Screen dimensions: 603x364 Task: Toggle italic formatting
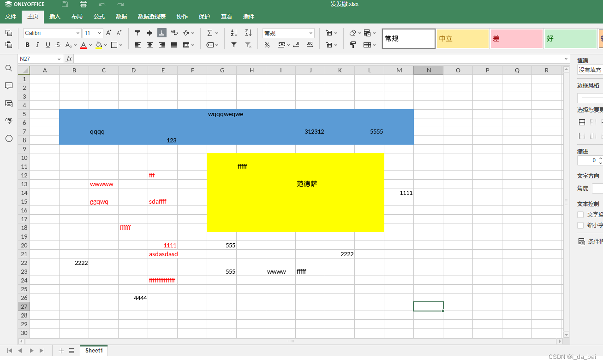[x=37, y=45]
